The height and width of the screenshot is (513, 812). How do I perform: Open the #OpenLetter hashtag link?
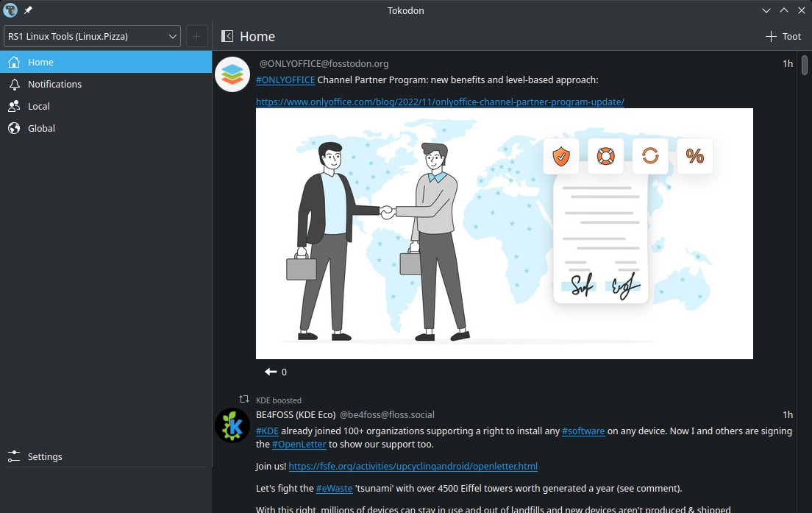tap(299, 445)
